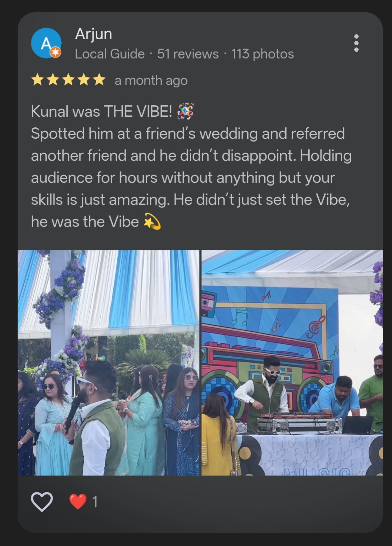Screen dimensions: 392x546
Task: Click the 'a month ago' timestamp
Action: (151, 81)
